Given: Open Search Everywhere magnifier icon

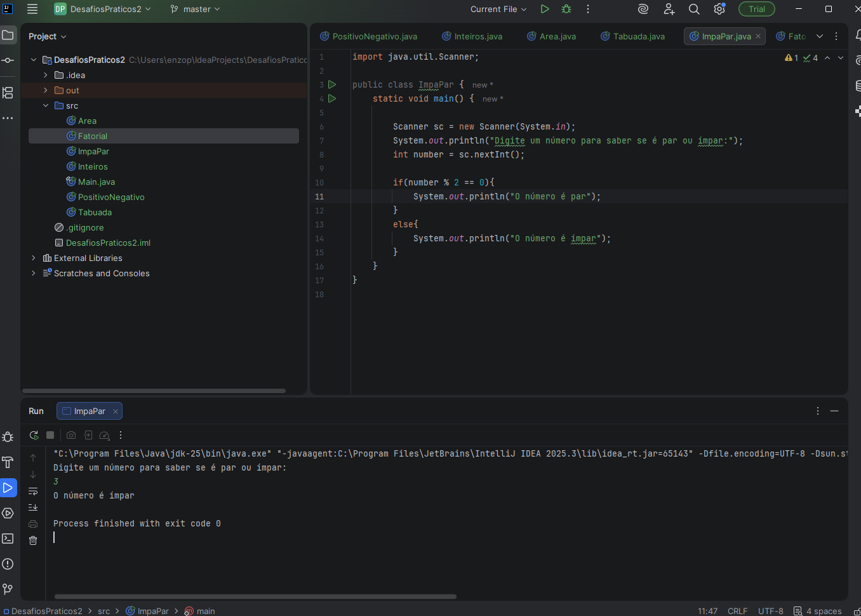Looking at the screenshot, I should (x=694, y=9).
